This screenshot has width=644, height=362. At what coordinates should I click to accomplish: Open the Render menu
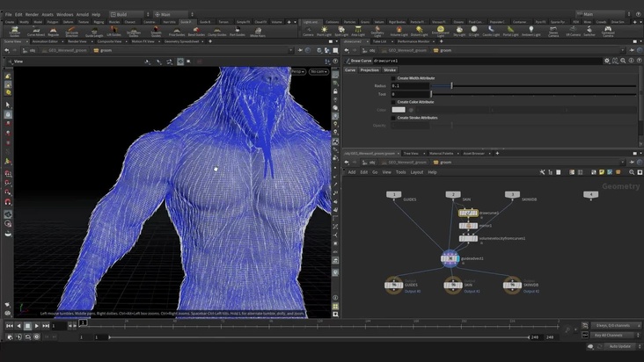pyautogui.click(x=33, y=14)
